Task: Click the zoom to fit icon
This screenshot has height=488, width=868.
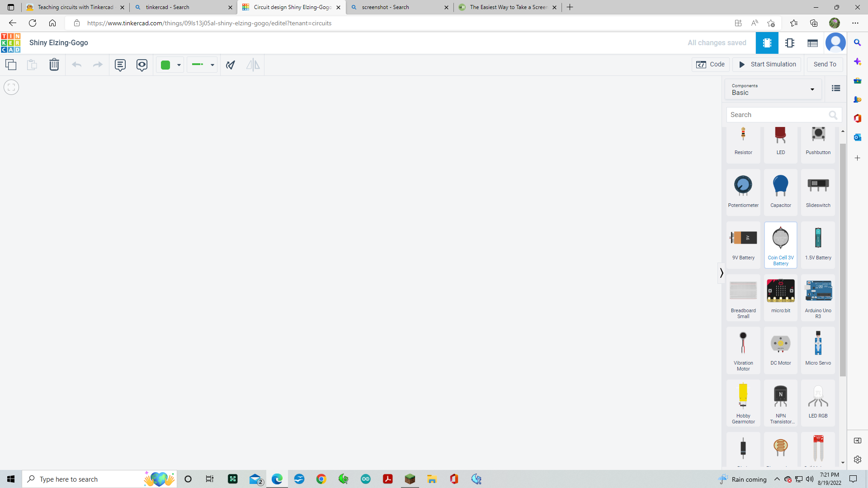Action: (11, 87)
